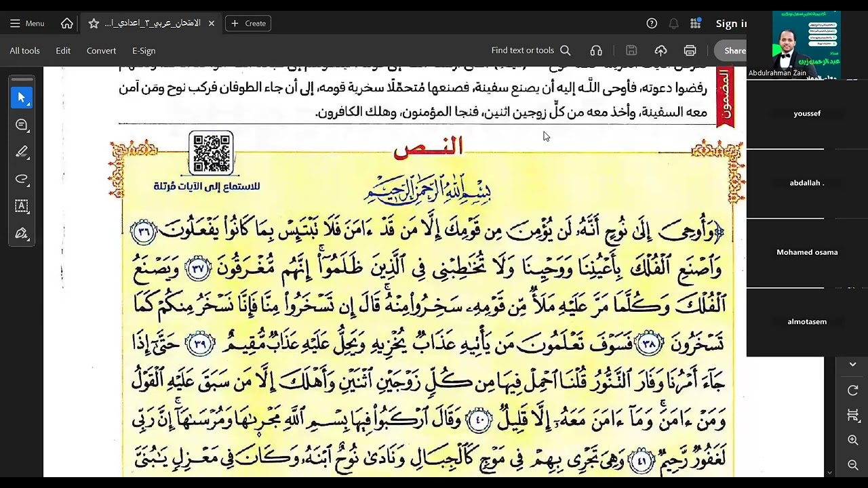Screen dimensions: 868x488
Task: Choose the Draw freehand loop tool
Action: 22,179
